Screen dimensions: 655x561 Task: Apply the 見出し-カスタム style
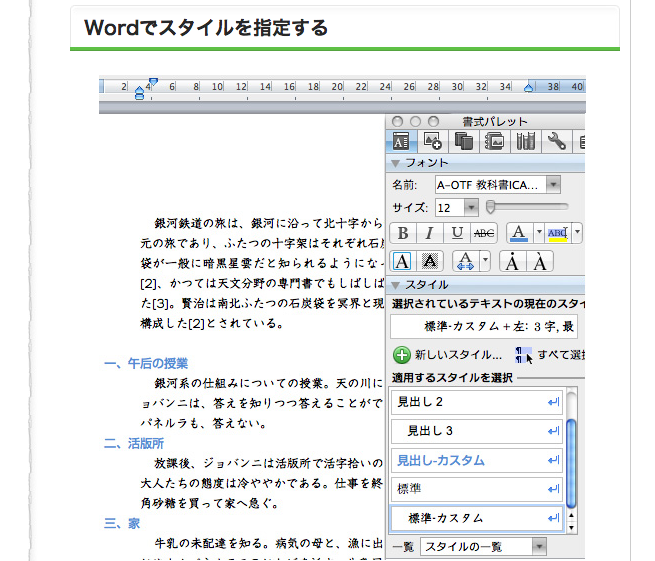477,460
